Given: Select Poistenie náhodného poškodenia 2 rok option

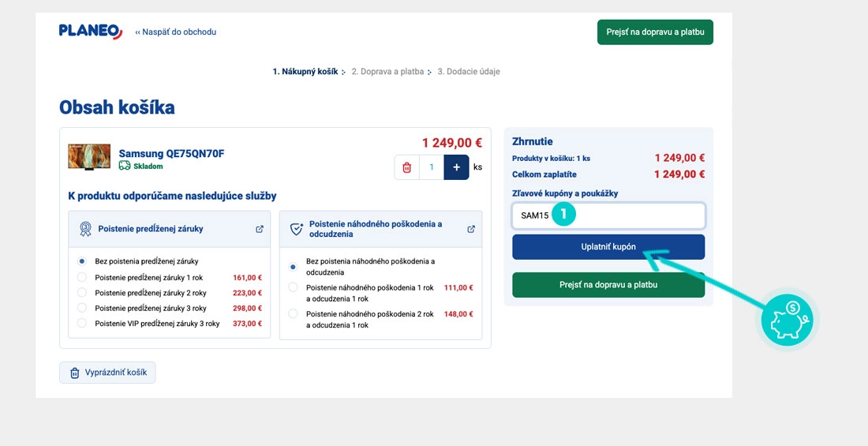Looking at the screenshot, I should (294, 313).
